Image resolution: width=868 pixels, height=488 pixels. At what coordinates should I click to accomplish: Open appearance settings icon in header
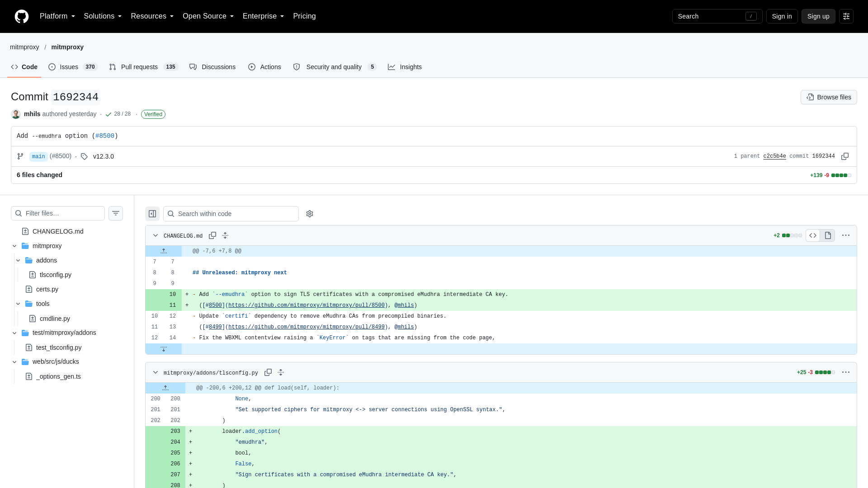tap(846, 16)
